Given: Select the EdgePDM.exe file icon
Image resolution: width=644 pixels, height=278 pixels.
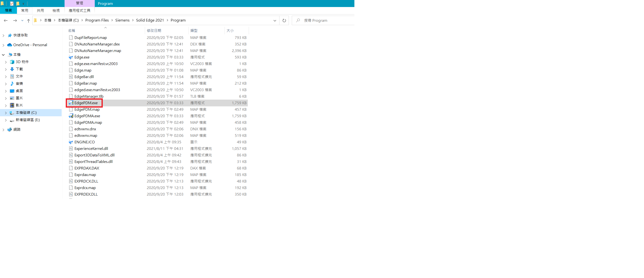Looking at the screenshot, I should point(71,103).
